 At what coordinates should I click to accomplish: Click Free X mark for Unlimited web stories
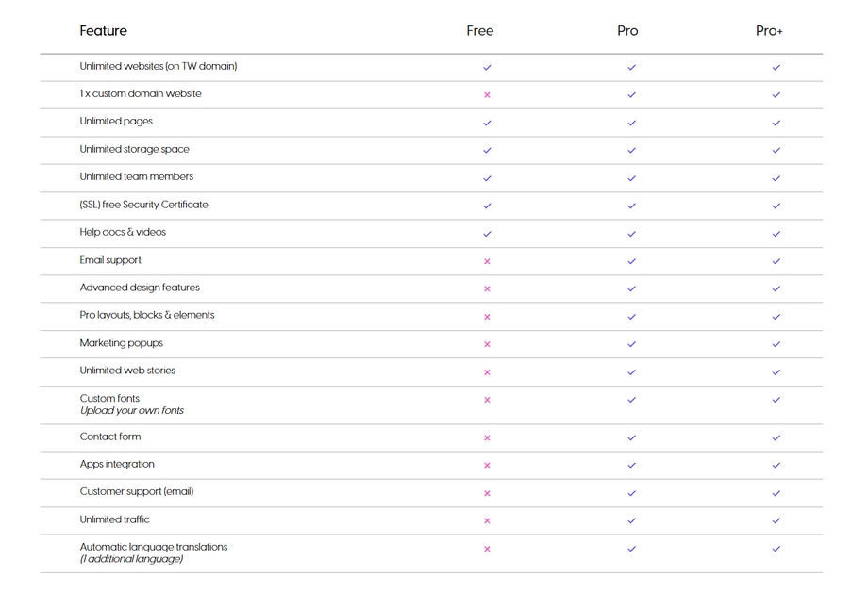point(487,372)
